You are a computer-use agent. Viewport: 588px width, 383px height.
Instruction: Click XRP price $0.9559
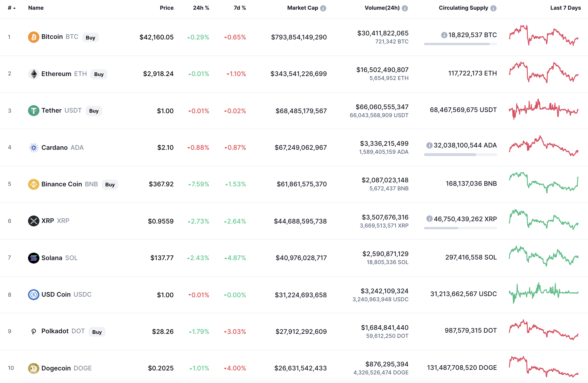pyautogui.click(x=161, y=222)
